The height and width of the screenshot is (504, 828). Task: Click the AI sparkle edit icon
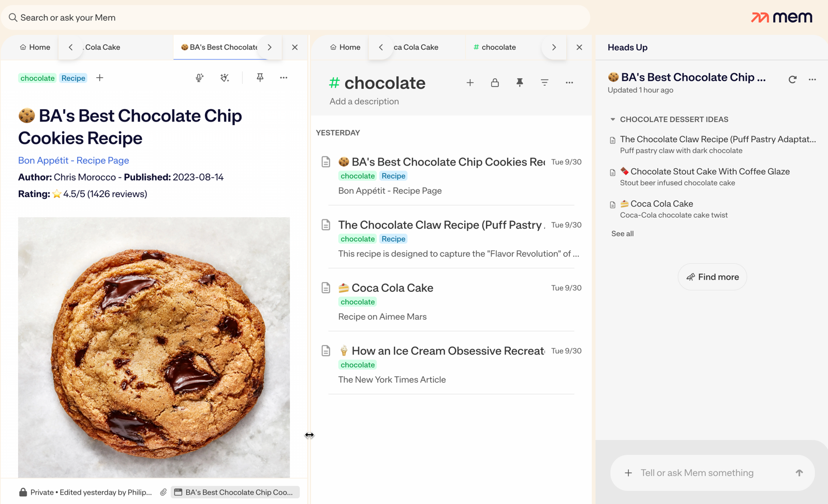225,78
